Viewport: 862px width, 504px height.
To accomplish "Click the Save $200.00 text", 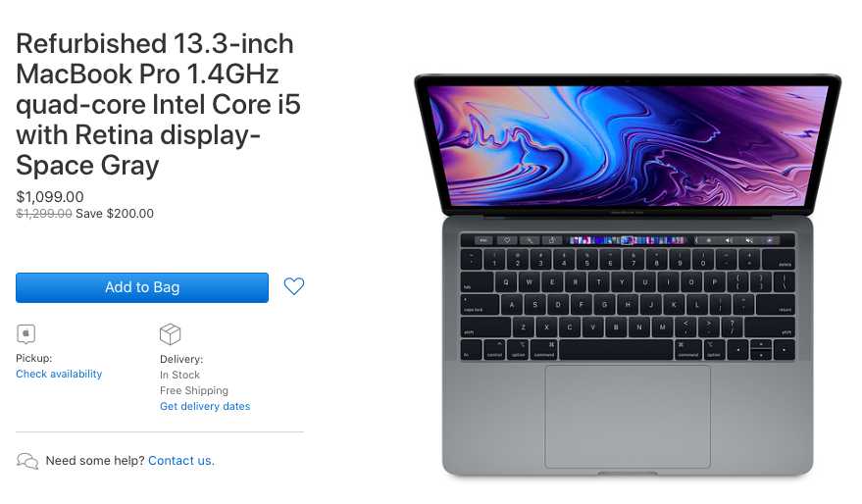I will click(x=115, y=213).
